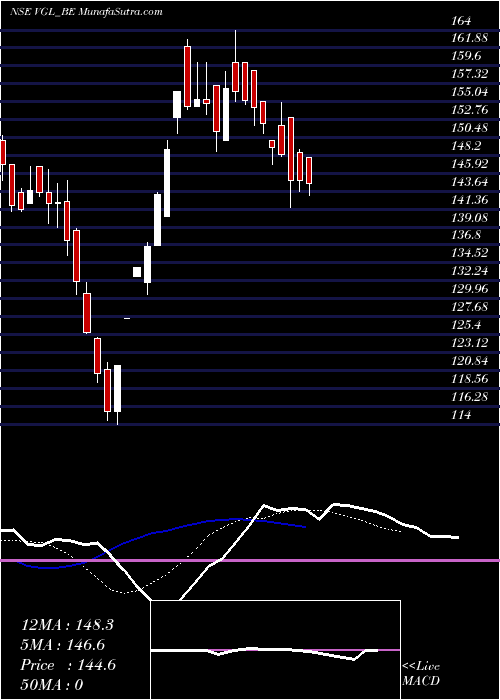This screenshot has height=700, width=500.
Task: Click the <<Live MACD label
Action: click(421, 674)
